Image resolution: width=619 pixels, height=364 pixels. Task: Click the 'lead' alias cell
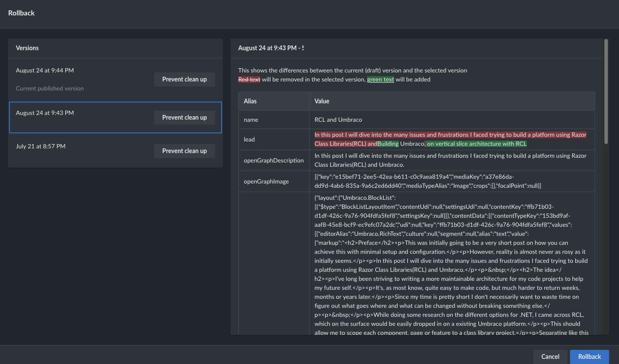click(x=249, y=139)
